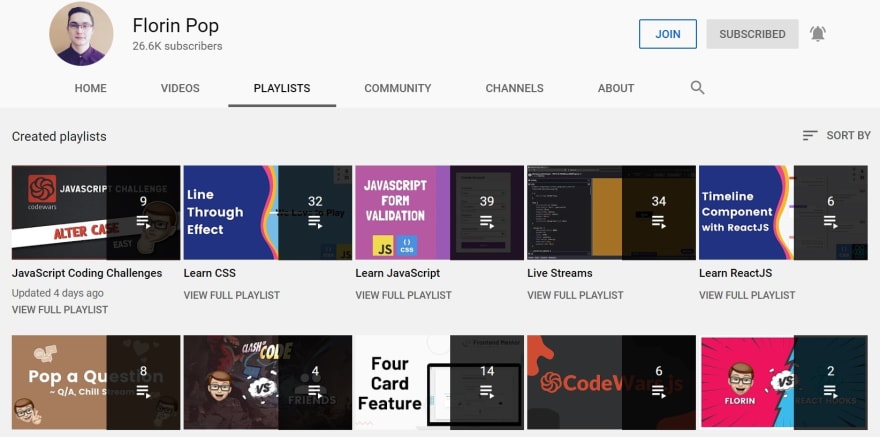Open the Learn CSS playlist title
Image resolution: width=880 pixels, height=437 pixels.
point(210,273)
